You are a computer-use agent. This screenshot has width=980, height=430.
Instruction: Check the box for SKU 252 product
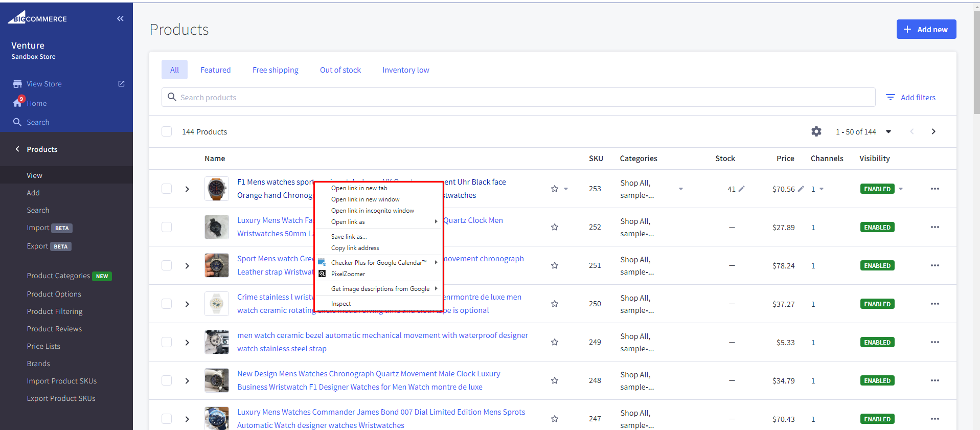pyautogui.click(x=167, y=227)
